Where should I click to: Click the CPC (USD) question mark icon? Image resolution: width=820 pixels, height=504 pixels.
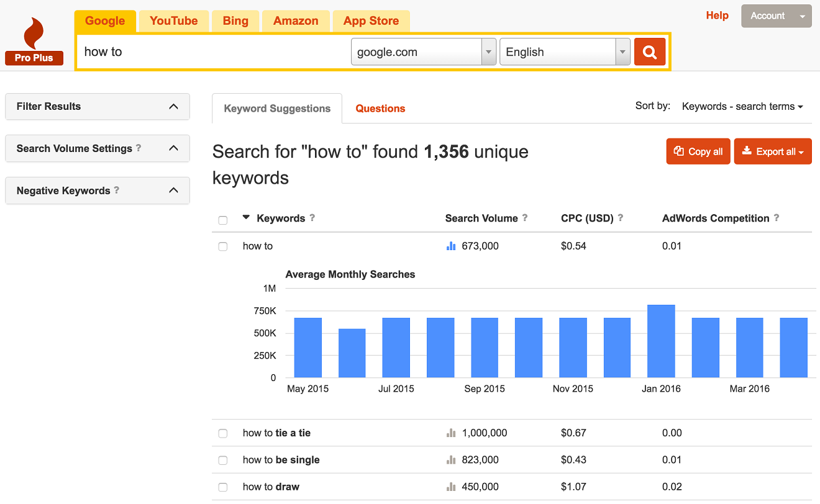click(620, 218)
